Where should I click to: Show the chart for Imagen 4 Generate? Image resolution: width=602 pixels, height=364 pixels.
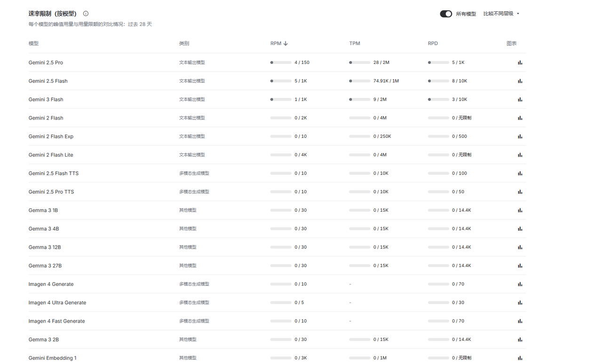(x=520, y=284)
